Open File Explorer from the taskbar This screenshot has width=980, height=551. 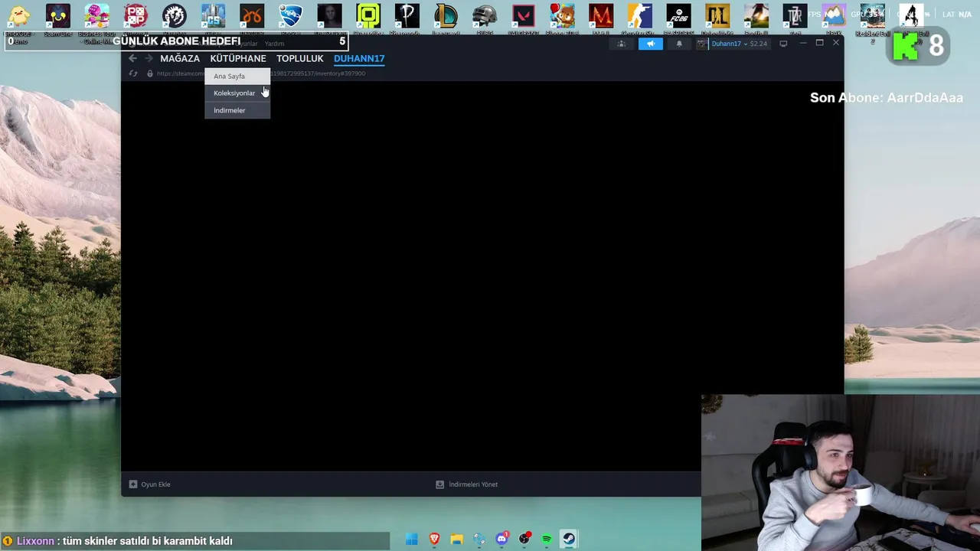point(456,540)
